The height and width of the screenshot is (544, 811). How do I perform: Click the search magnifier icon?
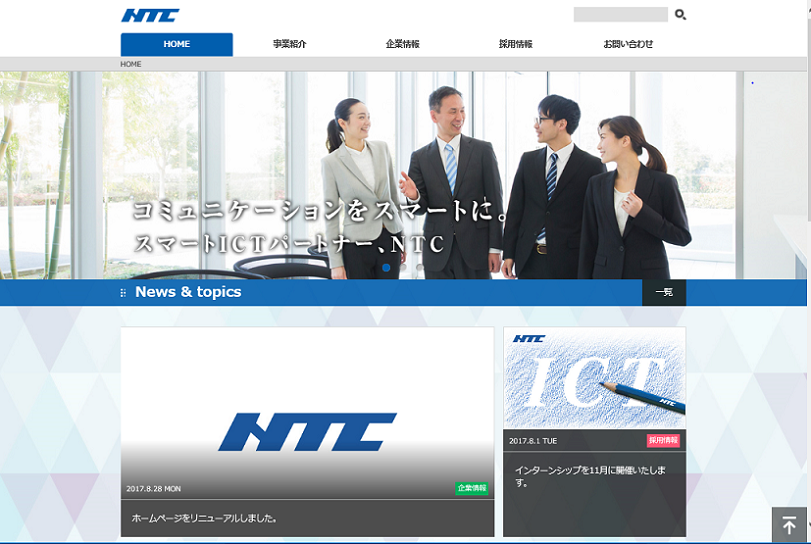680,14
